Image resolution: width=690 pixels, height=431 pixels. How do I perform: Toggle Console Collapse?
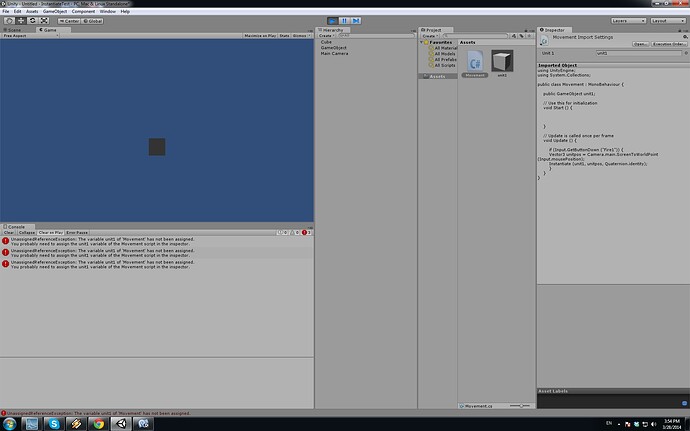[x=26, y=232]
